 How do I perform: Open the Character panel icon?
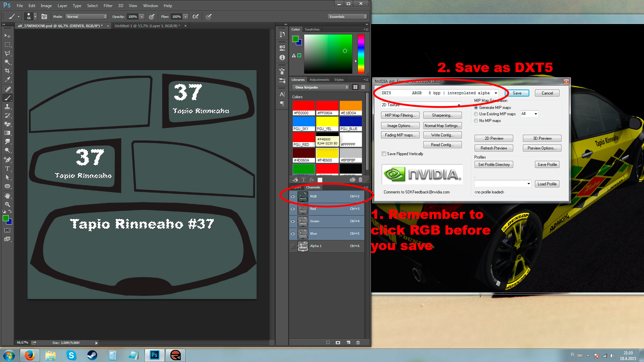(282, 95)
